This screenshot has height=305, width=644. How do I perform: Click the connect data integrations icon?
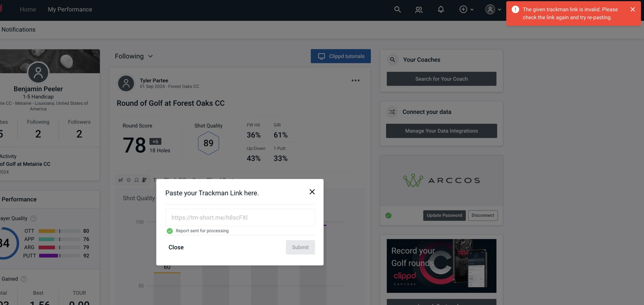(x=392, y=112)
